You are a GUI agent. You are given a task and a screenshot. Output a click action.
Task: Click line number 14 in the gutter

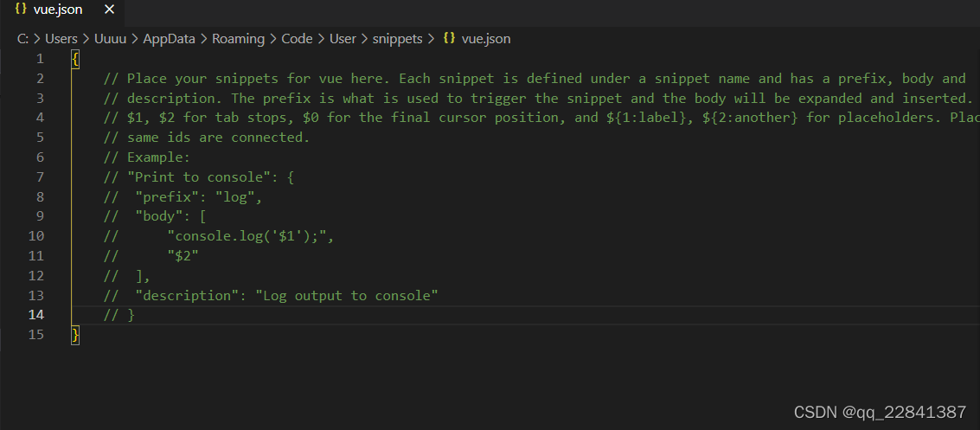pyautogui.click(x=35, y=315)
